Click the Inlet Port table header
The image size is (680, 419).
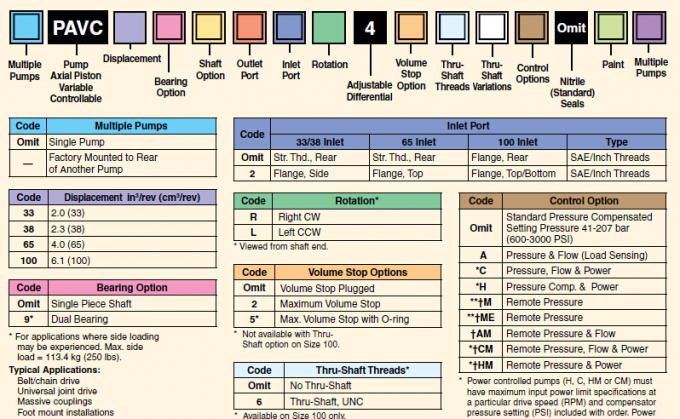(468, 126)
